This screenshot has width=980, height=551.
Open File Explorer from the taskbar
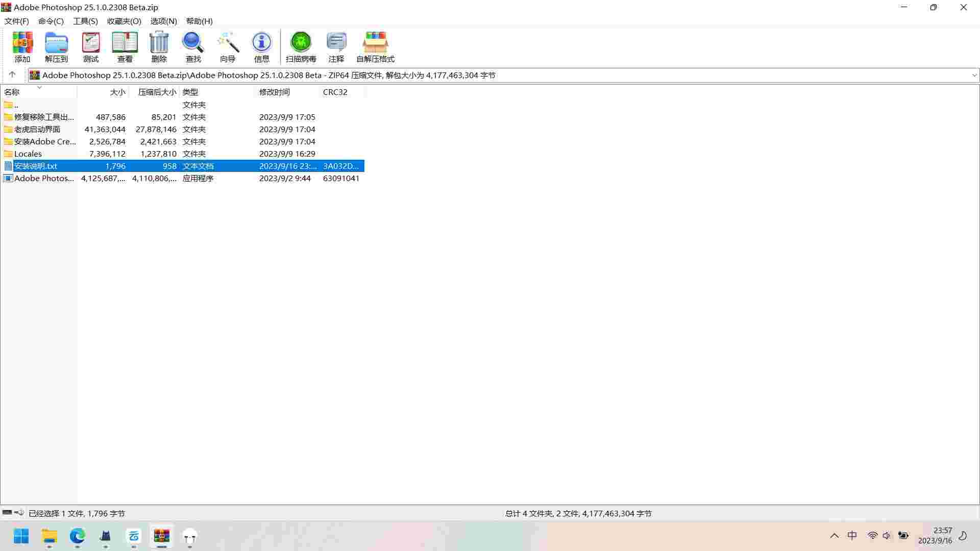click(x=50, y=536)
